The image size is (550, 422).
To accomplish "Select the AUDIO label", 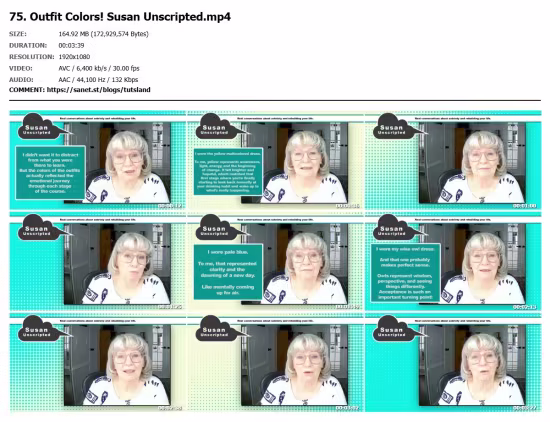I will pyautogui.click(x=21, y=80).
